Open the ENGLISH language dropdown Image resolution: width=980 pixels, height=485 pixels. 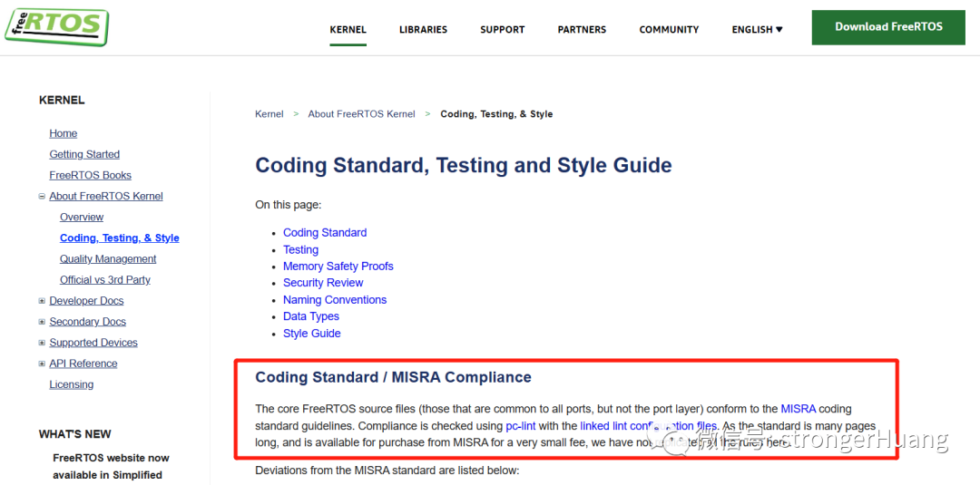[757, 29]
